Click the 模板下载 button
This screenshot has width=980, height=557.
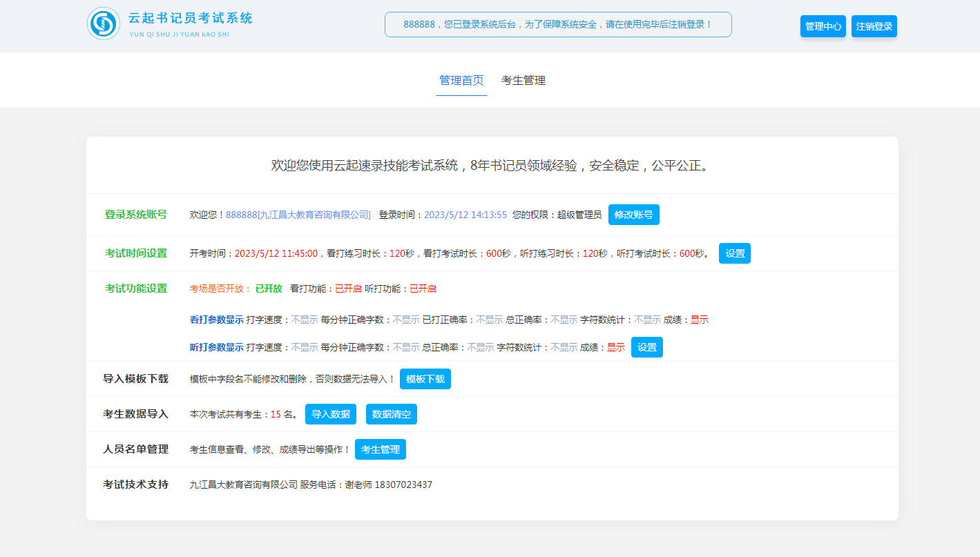point(425,379)
